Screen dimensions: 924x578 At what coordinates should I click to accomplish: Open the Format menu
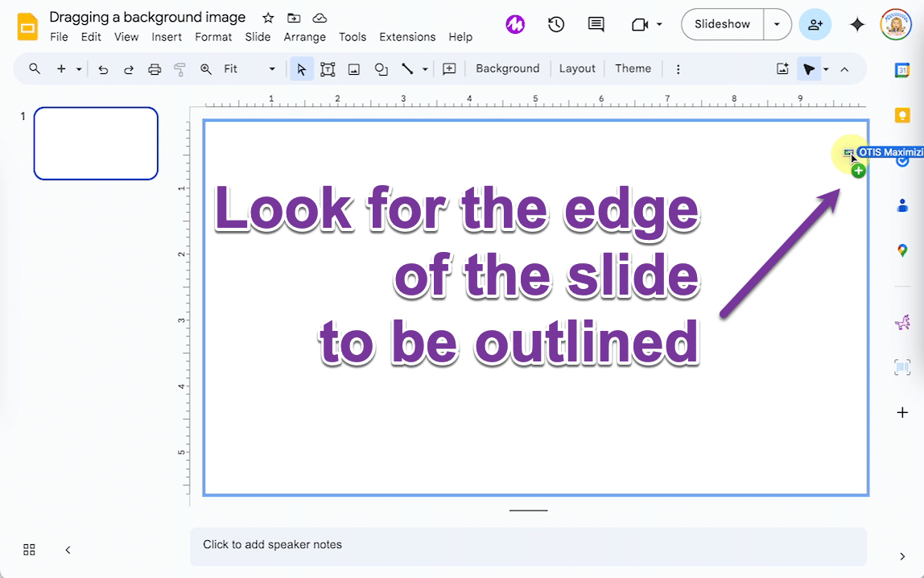213,36
